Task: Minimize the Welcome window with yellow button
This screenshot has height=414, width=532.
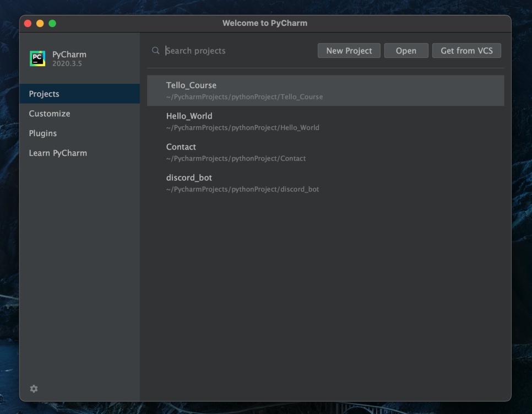Action: pos(40,24)
